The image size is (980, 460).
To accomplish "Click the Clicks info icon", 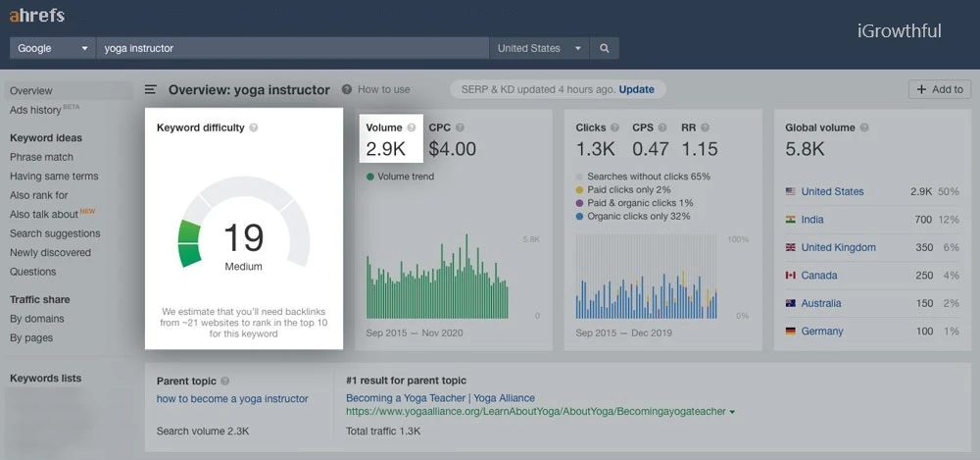I will [x=615, y=128].
